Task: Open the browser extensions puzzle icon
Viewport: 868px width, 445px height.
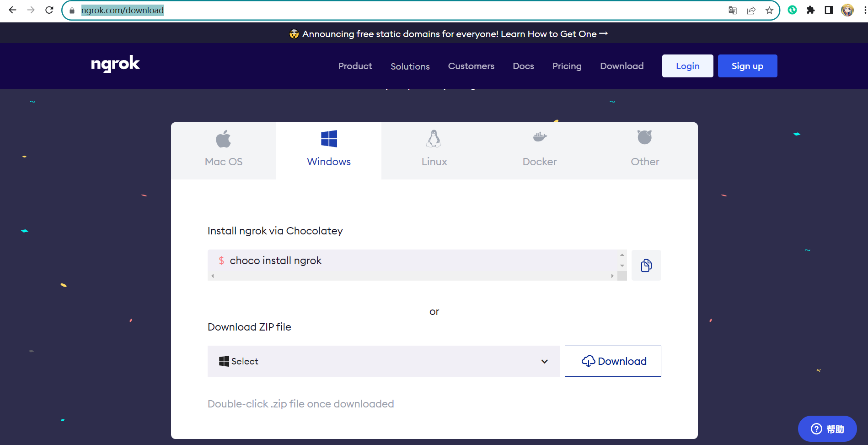Action: pos(810,10)
